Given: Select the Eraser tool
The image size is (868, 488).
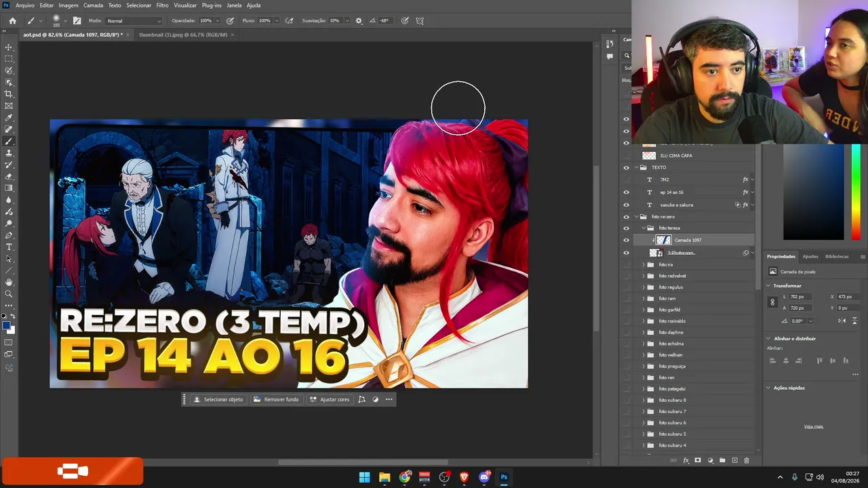Looking at the screenshot, I should click(9, 176).
